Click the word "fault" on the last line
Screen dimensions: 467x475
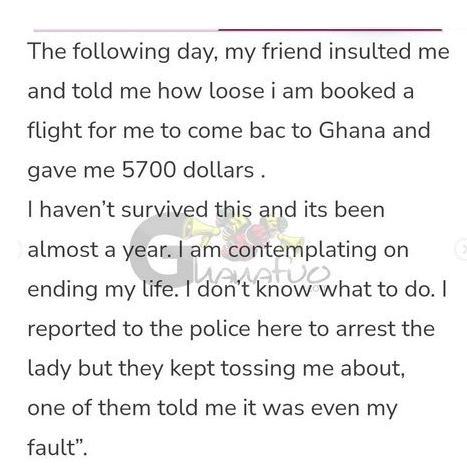click(52, 448)
